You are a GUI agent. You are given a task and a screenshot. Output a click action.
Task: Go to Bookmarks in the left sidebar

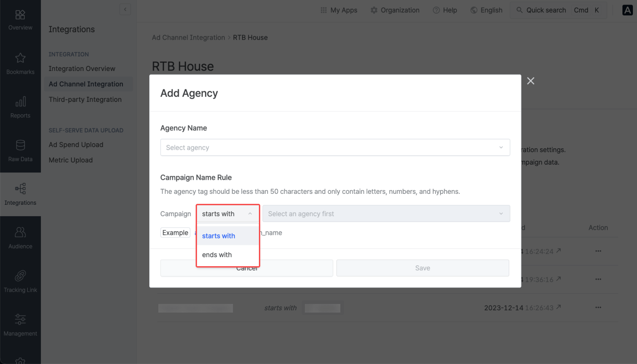20,64
